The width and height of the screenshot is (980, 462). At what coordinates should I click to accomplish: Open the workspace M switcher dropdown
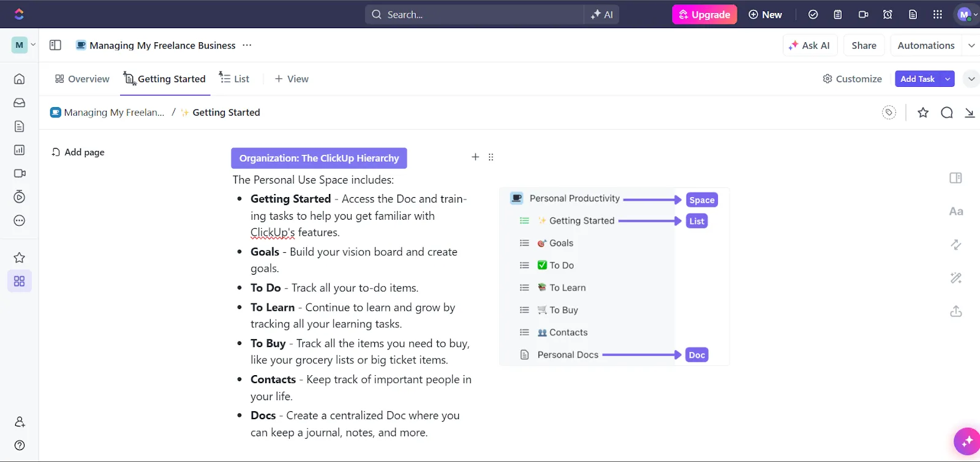pos(24,45)
